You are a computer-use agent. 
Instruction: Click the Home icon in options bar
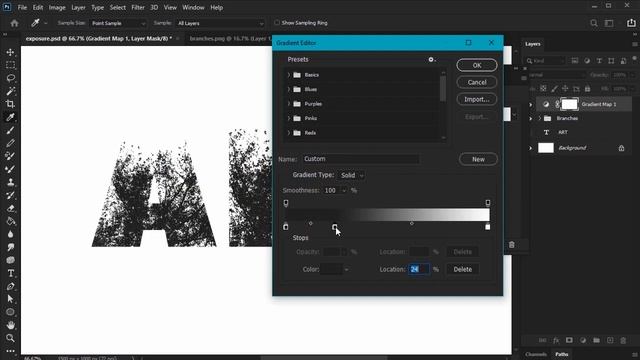tap(14, 23)
